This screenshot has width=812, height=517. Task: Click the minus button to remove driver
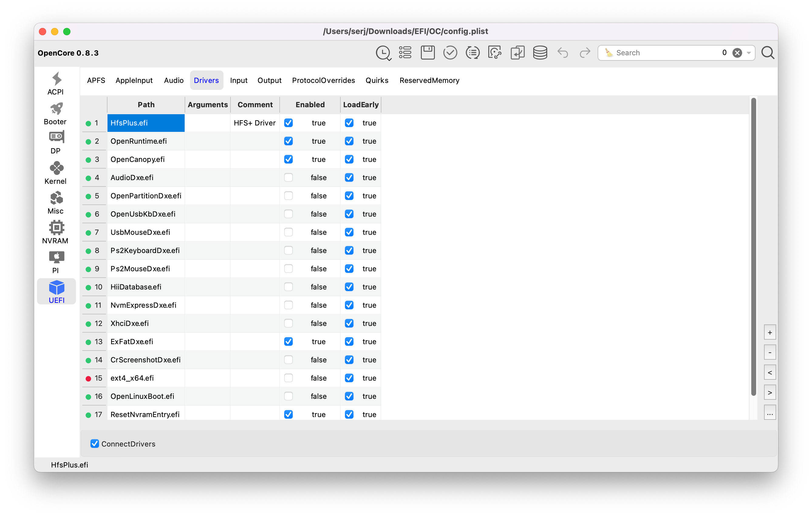tap(769, 352)
